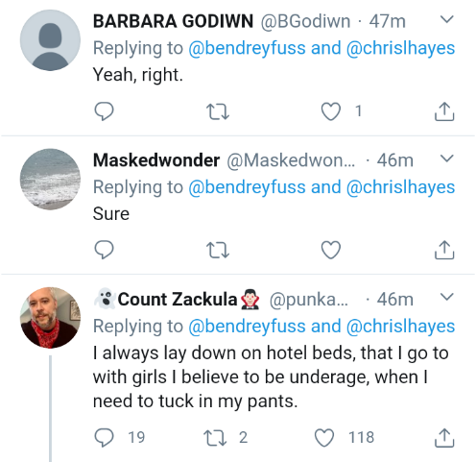Like Count Zackula's tweet with 118 likes
The image size is (476, 462).
[324, 438]
